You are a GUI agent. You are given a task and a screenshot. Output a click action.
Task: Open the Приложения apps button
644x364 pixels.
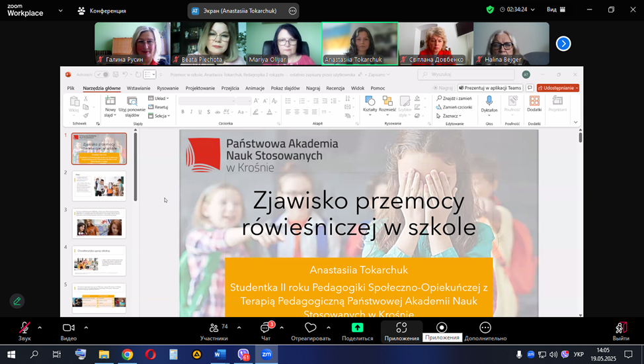[x=401, y=329]
